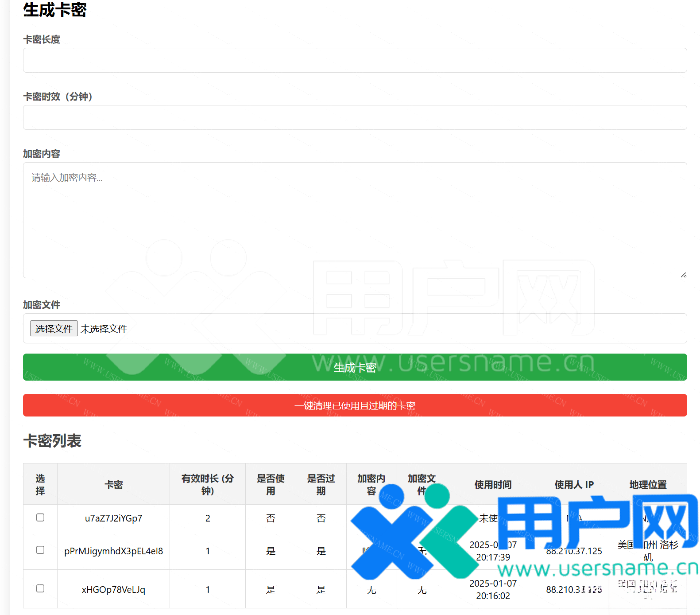Click the 卡密长度 input field

tap(355, 60)
